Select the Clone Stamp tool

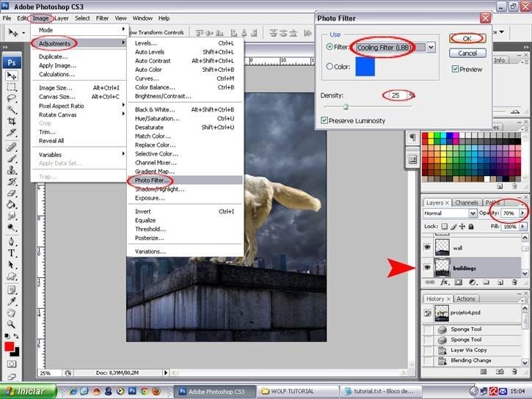[x=12, y=170]
